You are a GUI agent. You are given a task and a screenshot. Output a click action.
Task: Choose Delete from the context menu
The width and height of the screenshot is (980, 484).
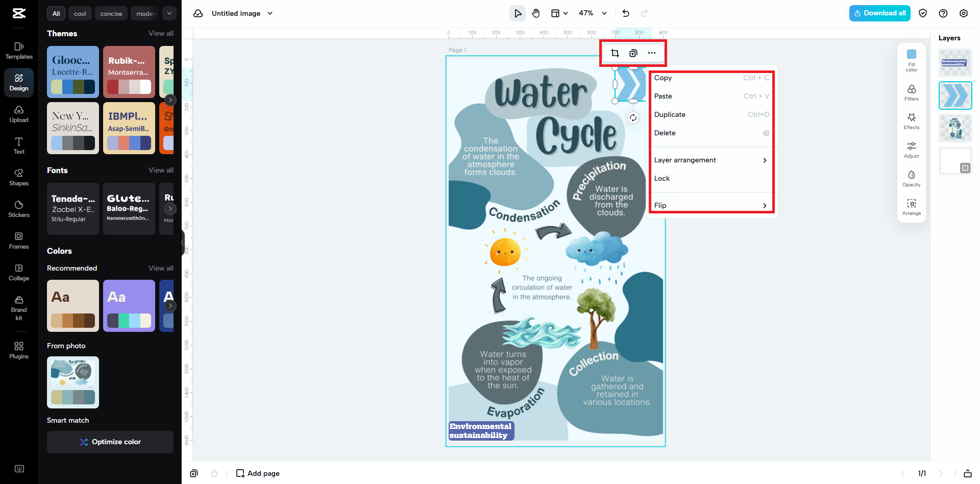coord(710,133)
